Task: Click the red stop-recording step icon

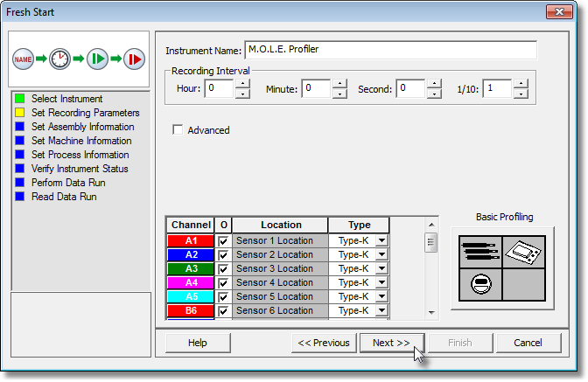Action: tap(134, 59)
